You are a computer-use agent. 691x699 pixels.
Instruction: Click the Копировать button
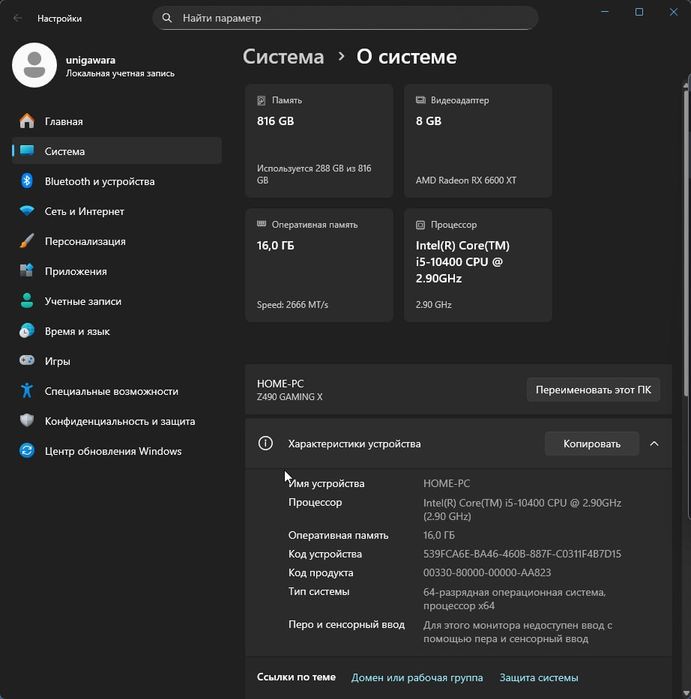click(x=591, y=443)
